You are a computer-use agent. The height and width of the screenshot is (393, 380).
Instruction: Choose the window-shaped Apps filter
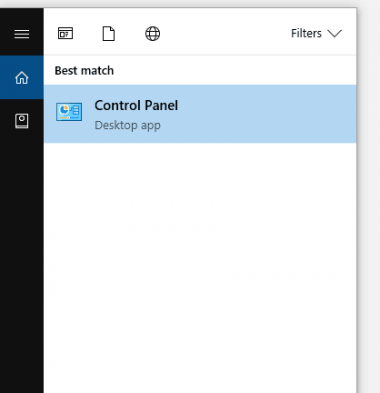tap(65, 33)
